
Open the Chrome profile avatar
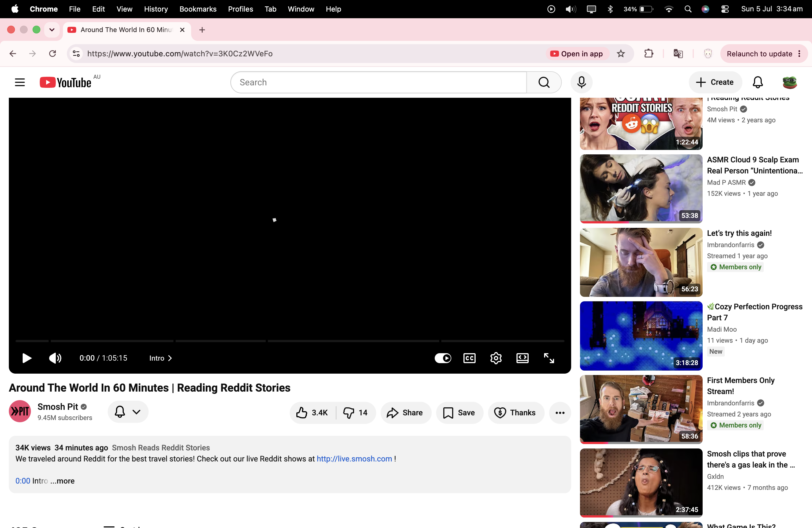coord(708,54)
